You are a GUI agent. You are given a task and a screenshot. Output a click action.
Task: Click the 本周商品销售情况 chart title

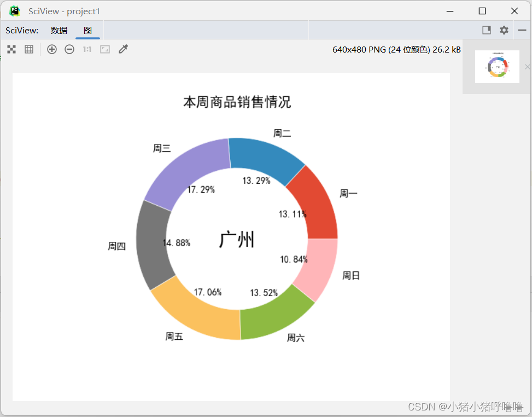237,102
